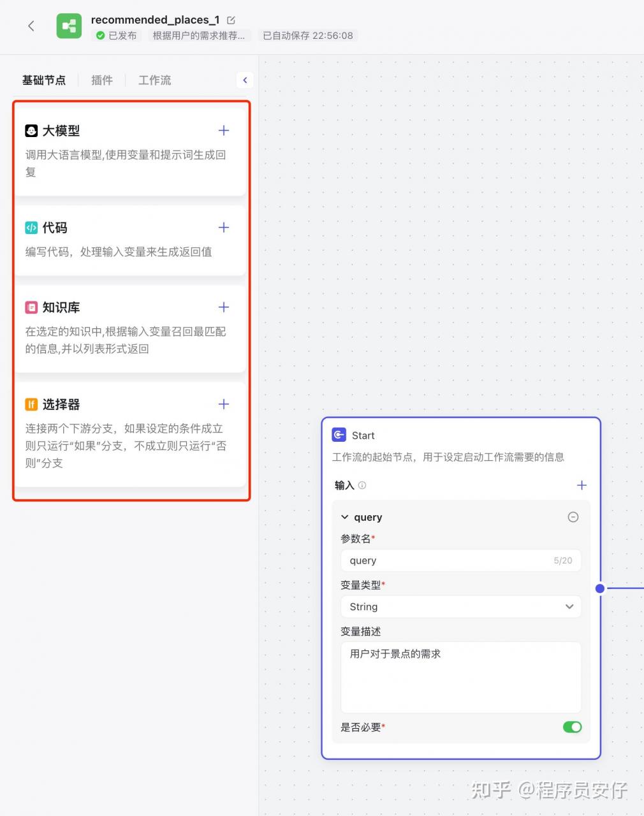
Task: Toggle the 是否必要 switch
Action: coord(573,727)
